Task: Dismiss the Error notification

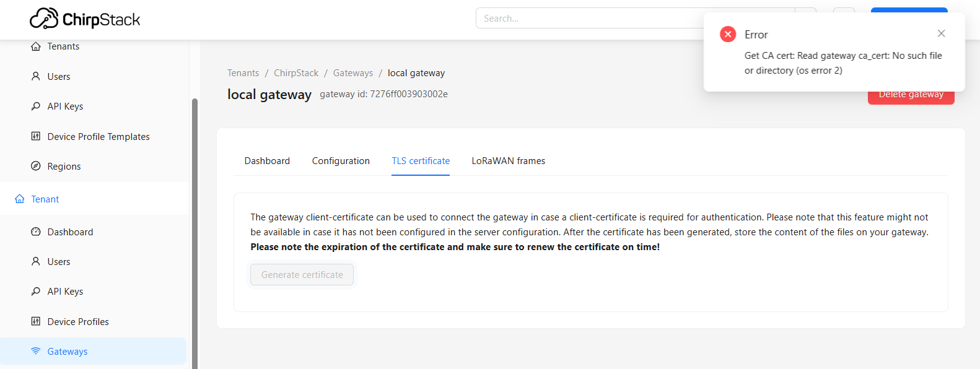Action: [x=941, y=33]
